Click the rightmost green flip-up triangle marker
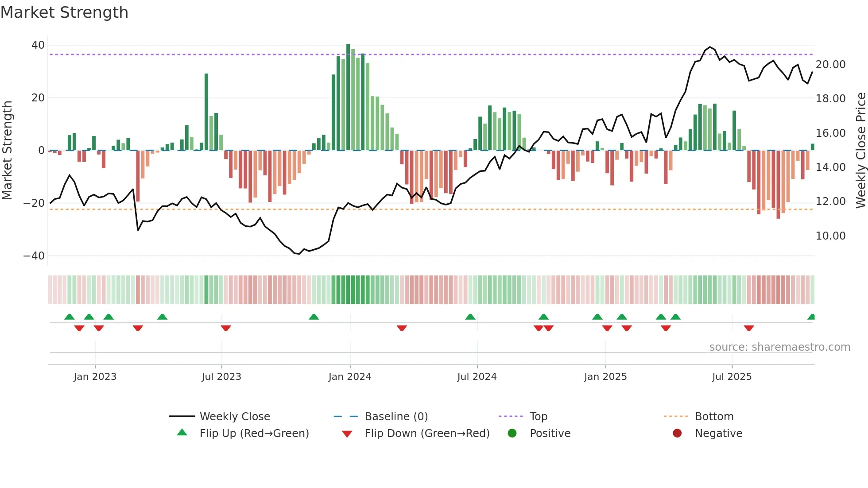868x488 pixels. point(811,317)
